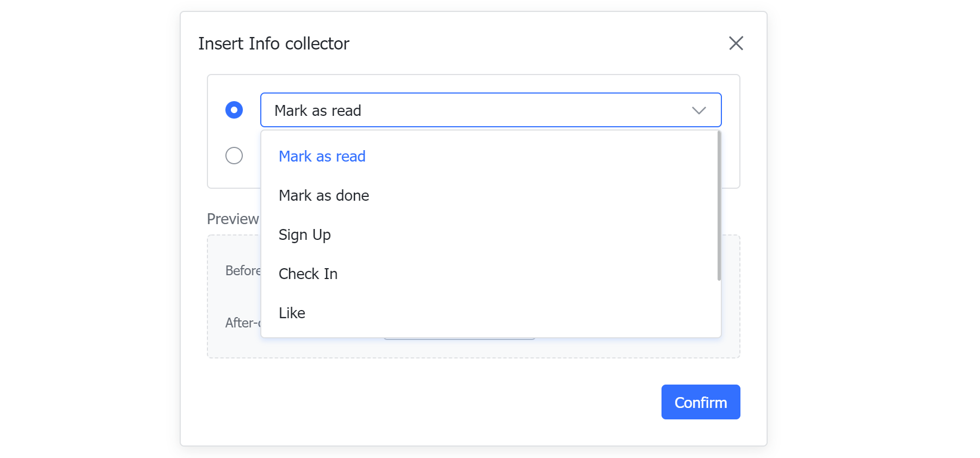The image size is (980, 458).
Task: Click the input field below the option list
Action: 460,337
